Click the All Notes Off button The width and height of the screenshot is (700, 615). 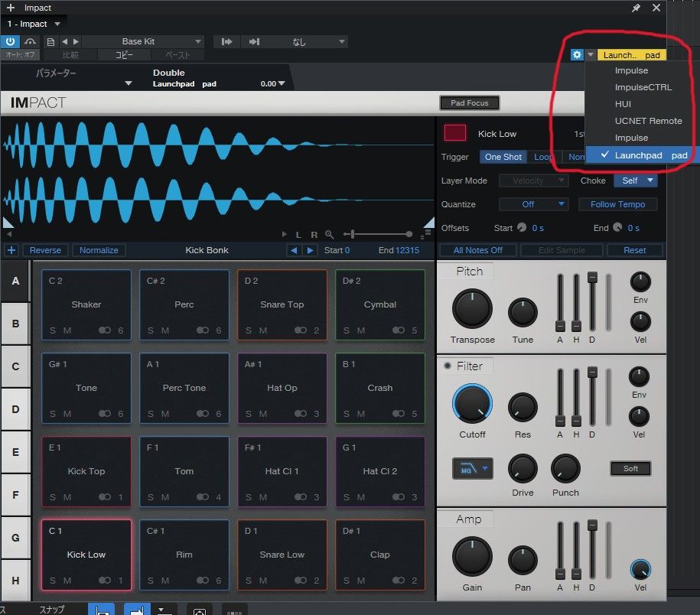[x=477, y=250]
